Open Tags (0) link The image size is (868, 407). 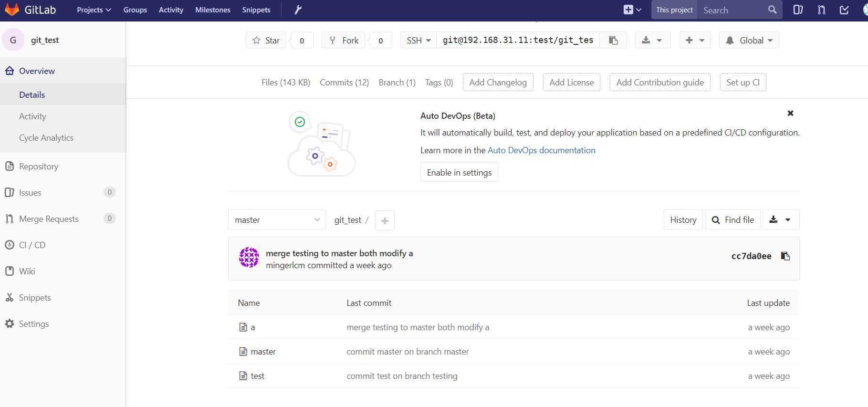[x=439, y=83]
